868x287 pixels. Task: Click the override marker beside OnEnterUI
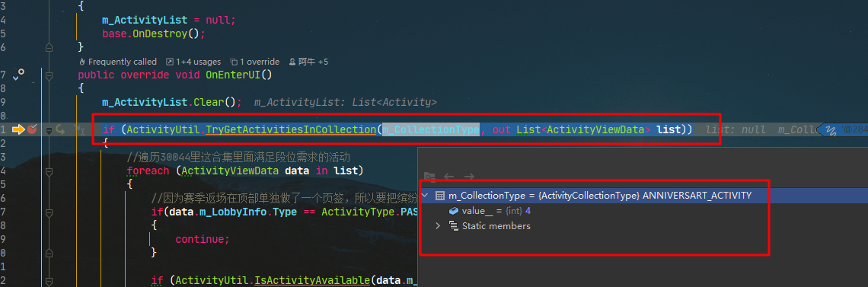coord(18,74)
